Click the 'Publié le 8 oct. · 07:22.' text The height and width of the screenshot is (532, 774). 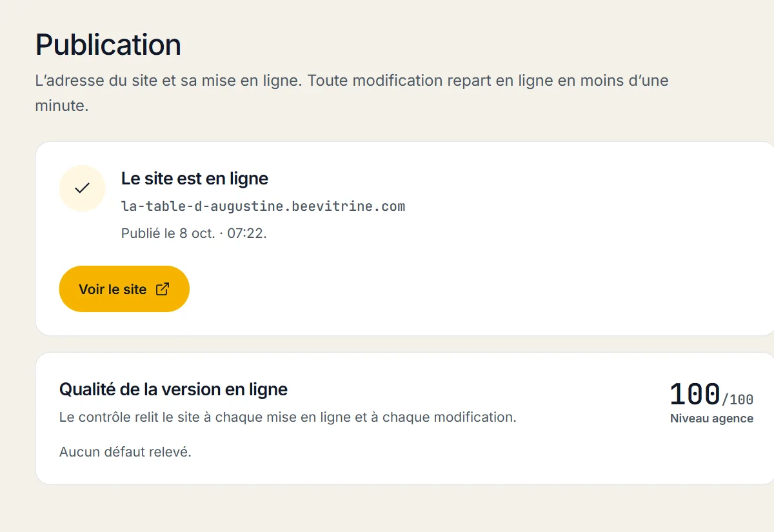coord(194,233)
